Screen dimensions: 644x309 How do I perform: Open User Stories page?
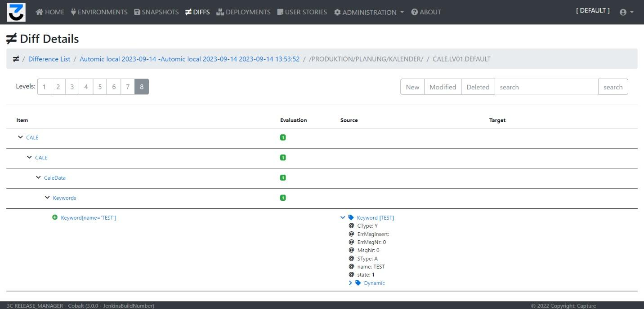[302, 12]
